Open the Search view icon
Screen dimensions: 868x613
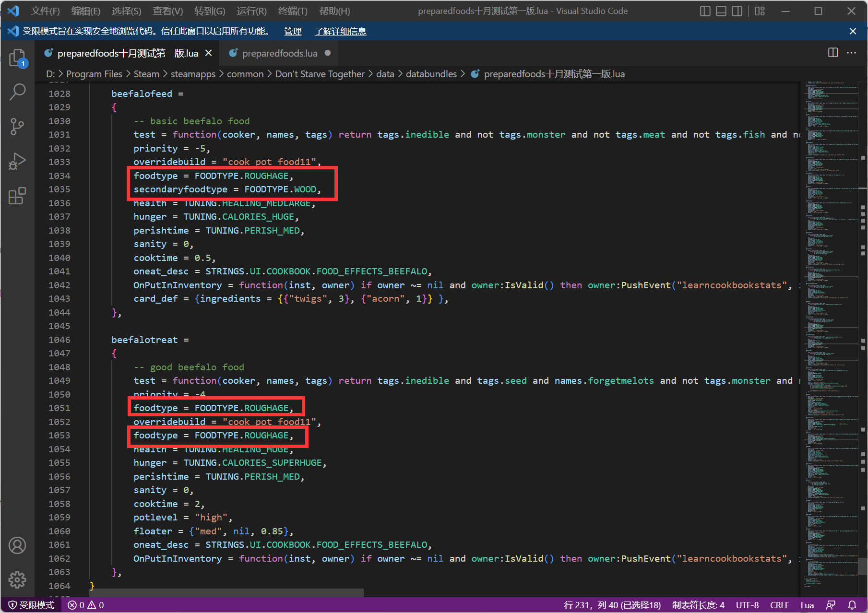tap(17, 92)
